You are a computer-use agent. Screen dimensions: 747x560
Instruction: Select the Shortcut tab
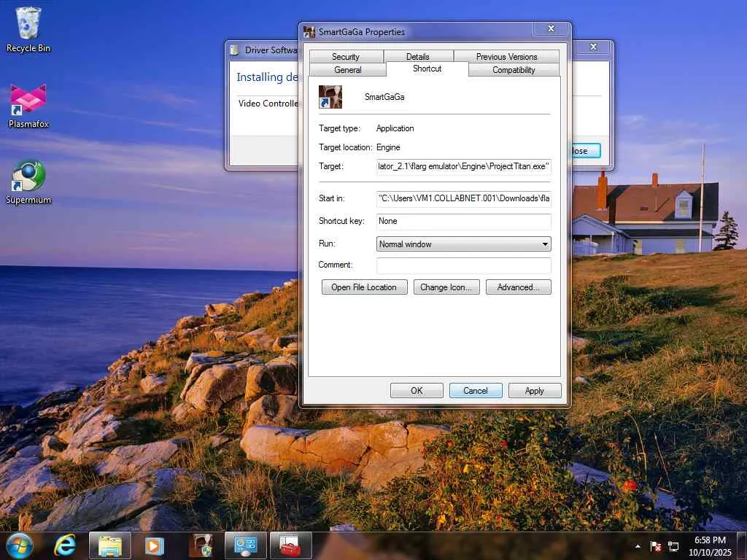point(427,69)
